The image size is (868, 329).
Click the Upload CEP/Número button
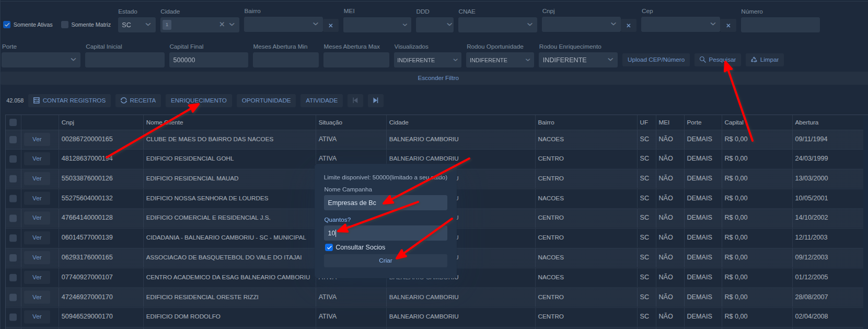656,60
